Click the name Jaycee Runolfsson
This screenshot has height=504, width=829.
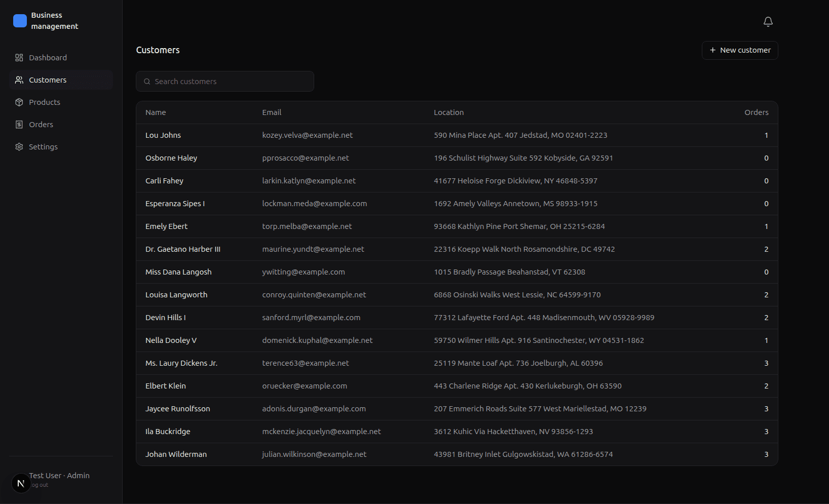pyautogui.click(x=177, y=409)
